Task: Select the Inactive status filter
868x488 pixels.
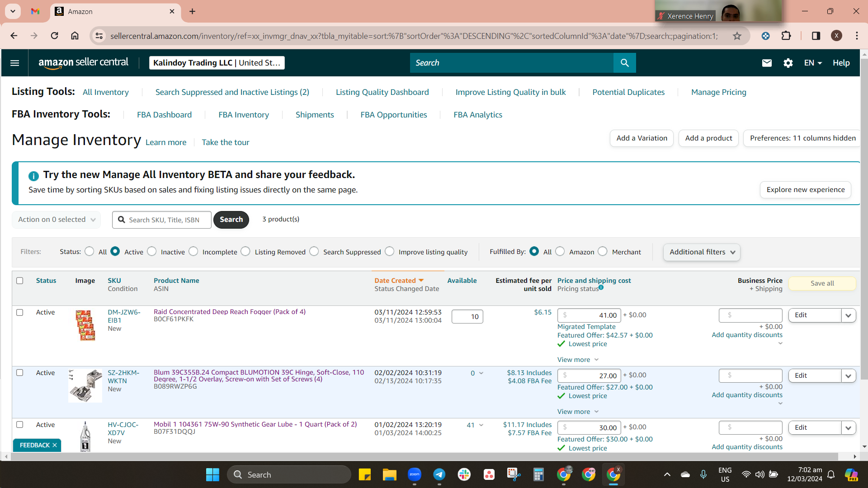Action: point(152,251)
